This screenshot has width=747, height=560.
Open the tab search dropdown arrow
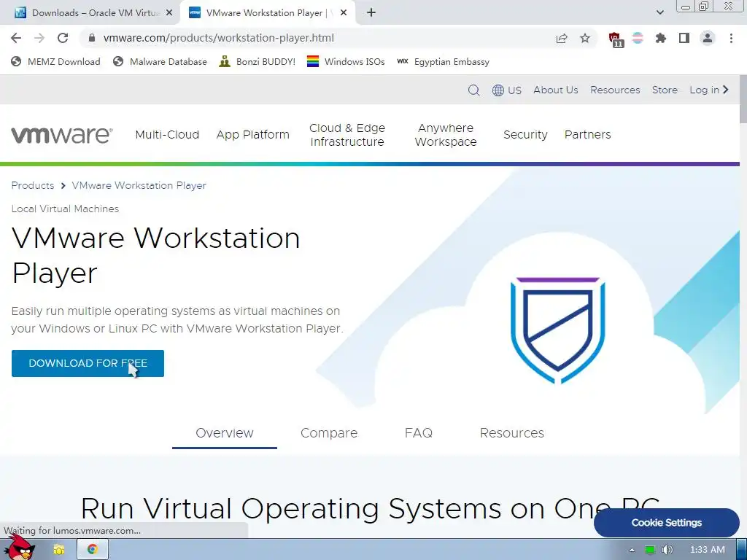pyautogui.click(x=659, y=13)
